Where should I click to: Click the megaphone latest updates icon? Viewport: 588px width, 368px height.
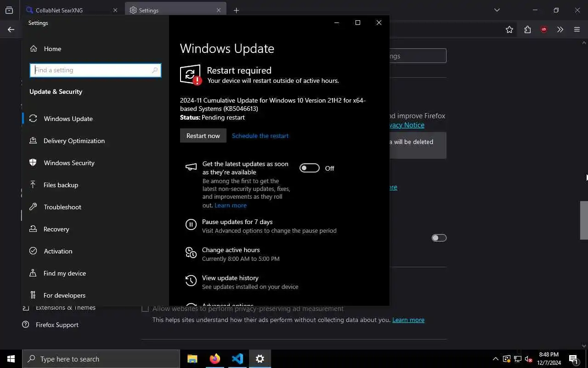tap(191, 167)
